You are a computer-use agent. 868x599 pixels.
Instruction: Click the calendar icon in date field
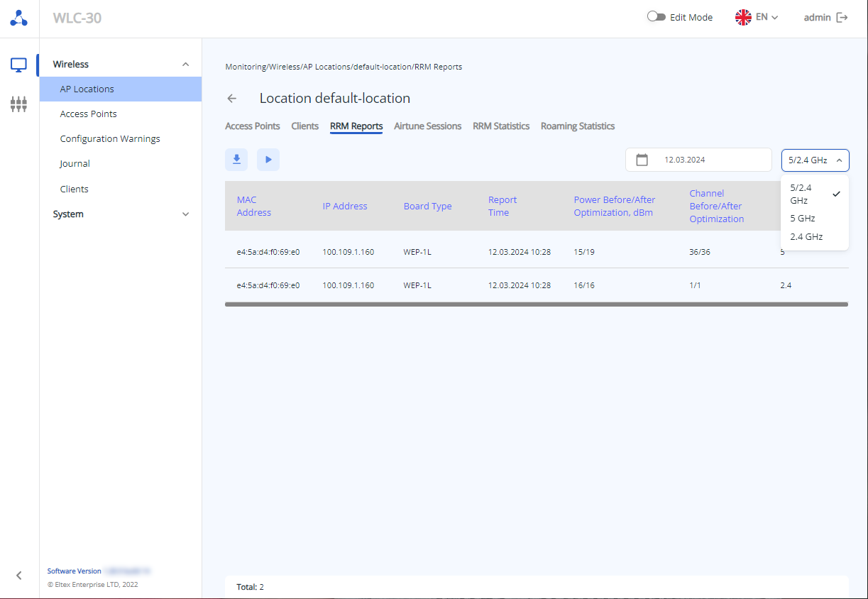point(642,160)
